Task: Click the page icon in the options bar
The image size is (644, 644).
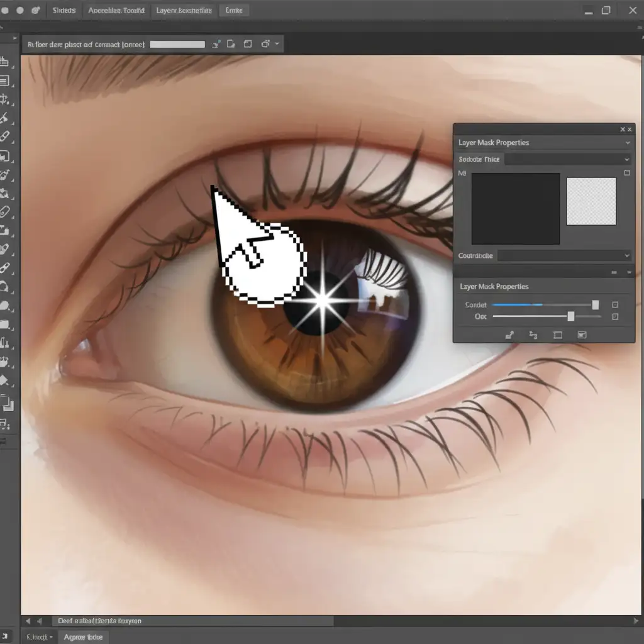Action: point(231,44)
